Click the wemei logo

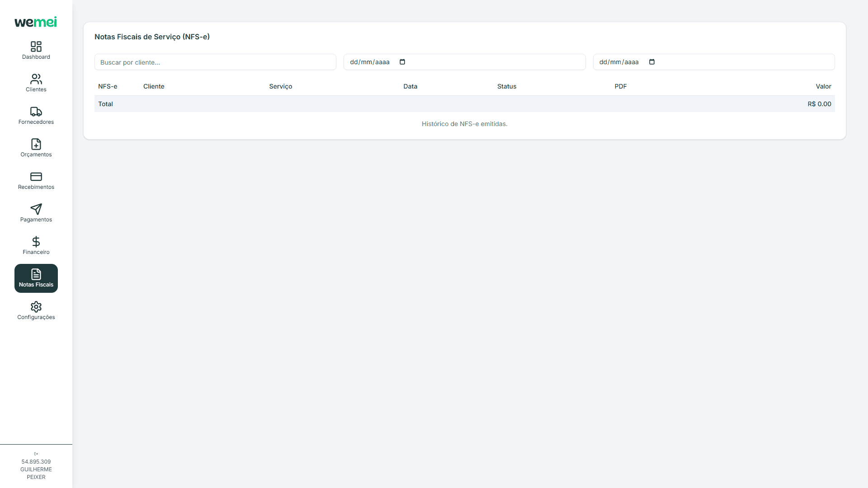pos(36,22)
